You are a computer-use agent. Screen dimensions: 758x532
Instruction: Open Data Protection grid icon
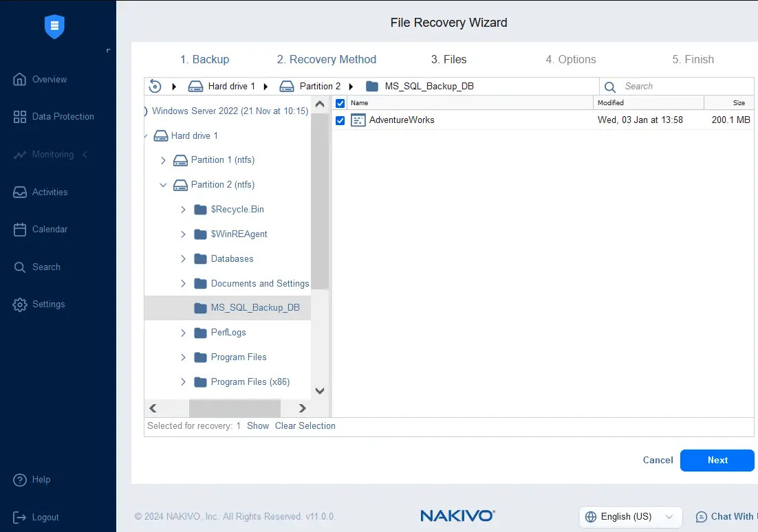[20, 117]
